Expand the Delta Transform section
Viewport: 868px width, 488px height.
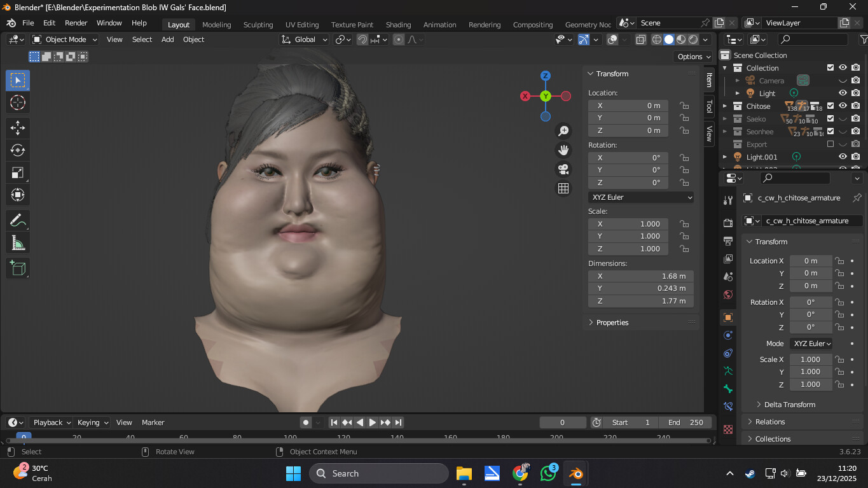coord(789,405)
